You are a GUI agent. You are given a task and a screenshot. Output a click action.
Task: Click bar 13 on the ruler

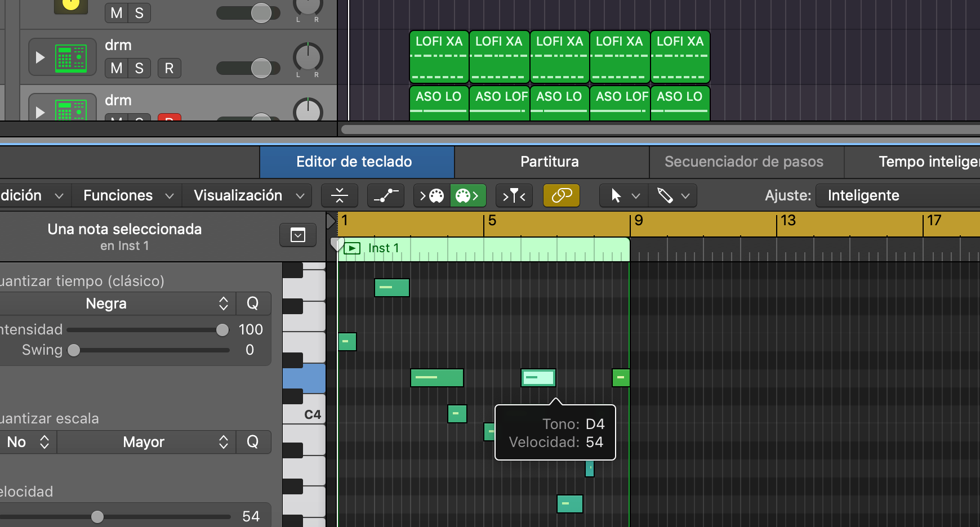[x=787, y=221]
